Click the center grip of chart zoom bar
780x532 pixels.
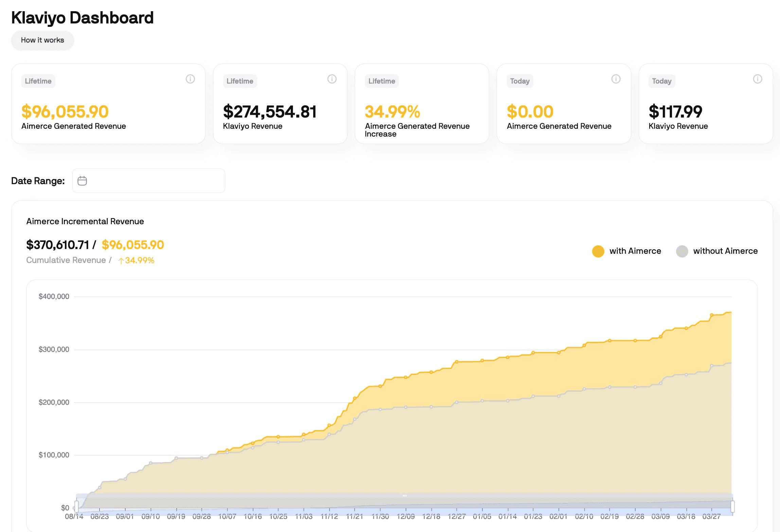coord(404,496)
